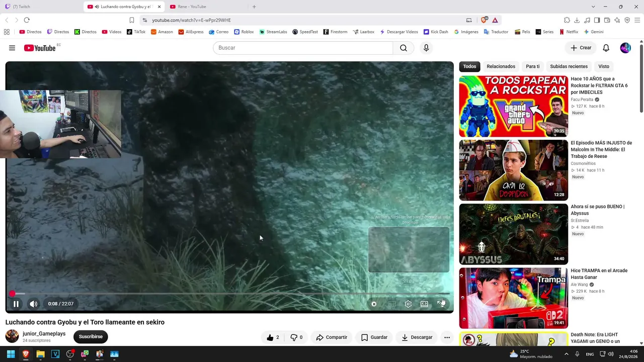Open the Brave Wallet icon
Viewport: 644px width, 362px height.
pos(607,20)
